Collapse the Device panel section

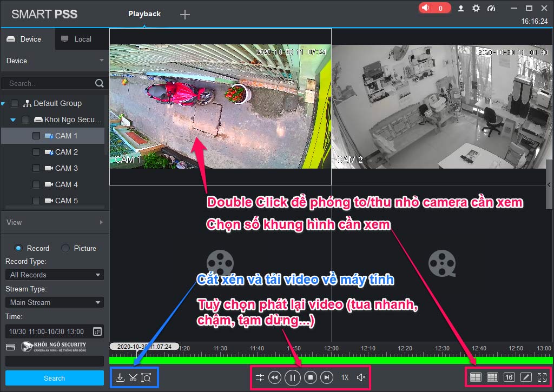pyautogui.click(x=102, y=61)
